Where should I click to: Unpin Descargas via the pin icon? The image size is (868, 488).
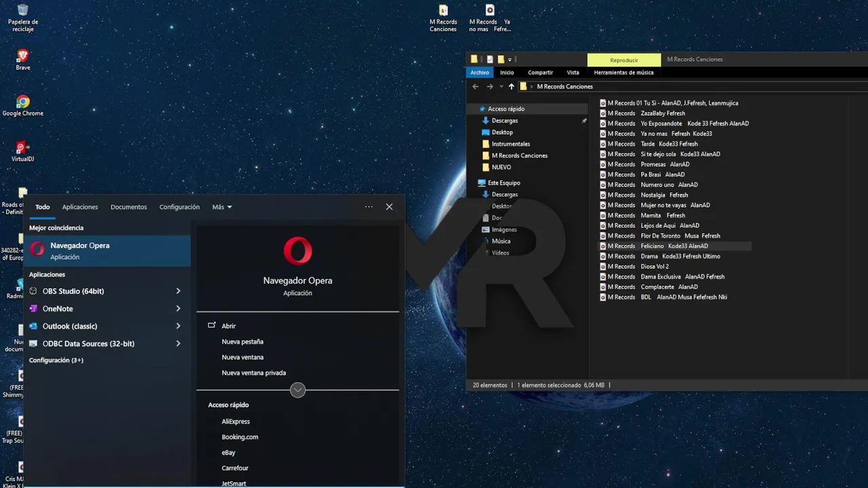click(x=584, y=121)
